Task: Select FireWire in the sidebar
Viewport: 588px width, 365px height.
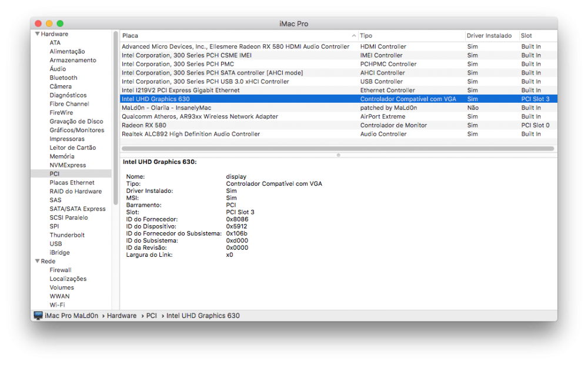Action: pyautogui.click(x=61, y=112)
